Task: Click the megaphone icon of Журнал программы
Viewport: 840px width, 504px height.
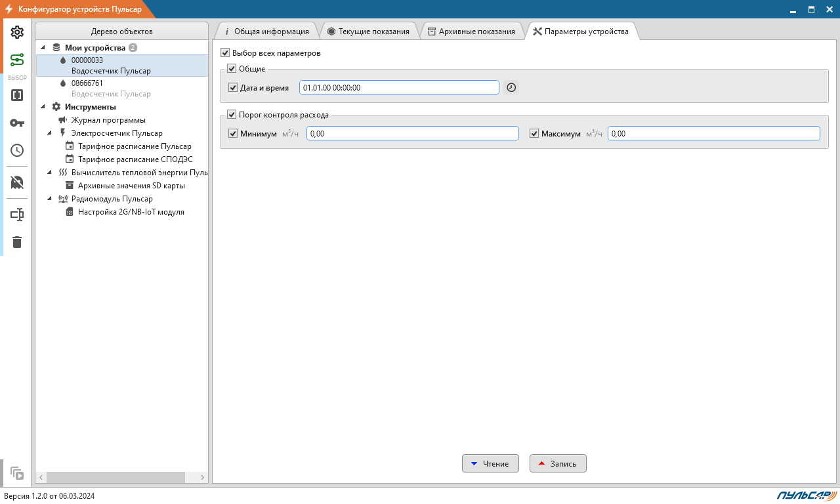Action: coord(63,120)
